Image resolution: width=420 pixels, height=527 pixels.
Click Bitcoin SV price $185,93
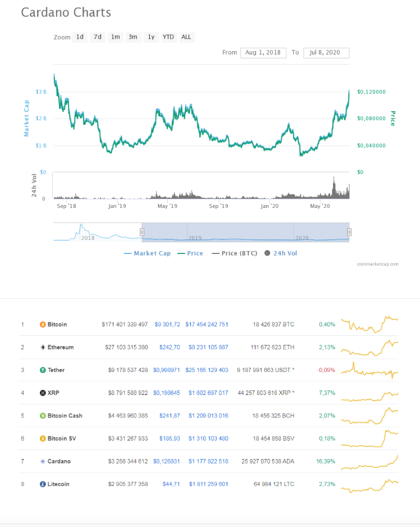tap(170, 439)
